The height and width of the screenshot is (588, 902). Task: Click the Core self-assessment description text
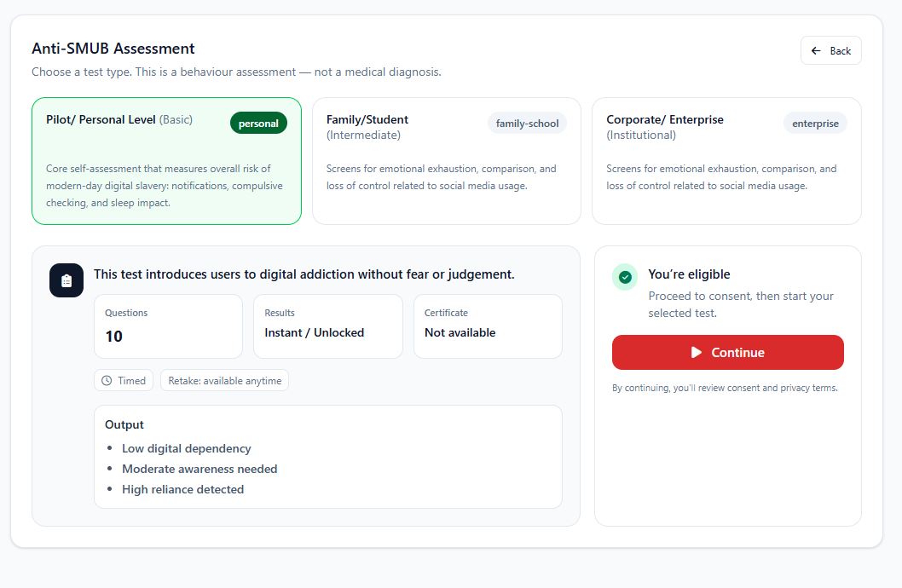click(x=165, y=186)
